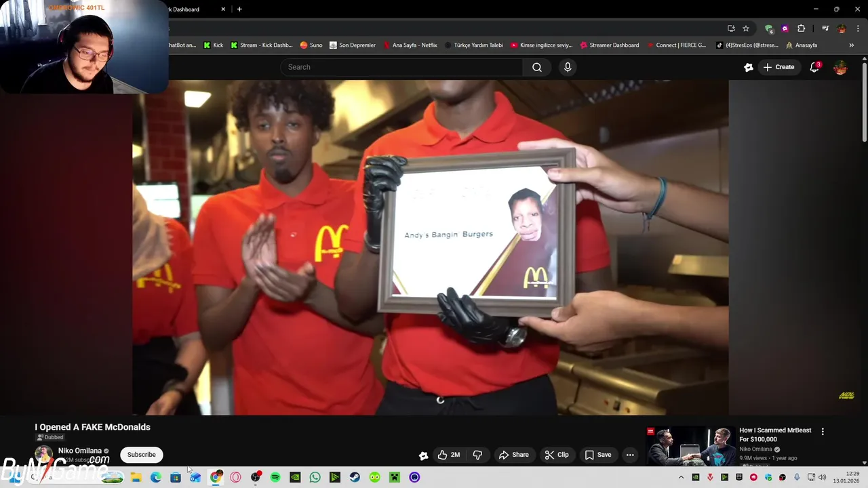Open Niko Omilana channel name link
The image size is (868, 488).
(x=80, y=451)
